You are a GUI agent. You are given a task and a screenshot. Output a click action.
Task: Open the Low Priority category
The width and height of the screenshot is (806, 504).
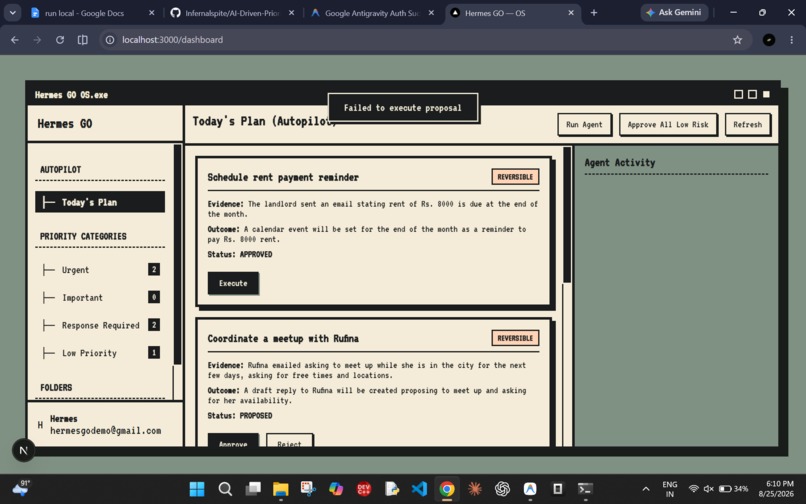click(100, 353)
